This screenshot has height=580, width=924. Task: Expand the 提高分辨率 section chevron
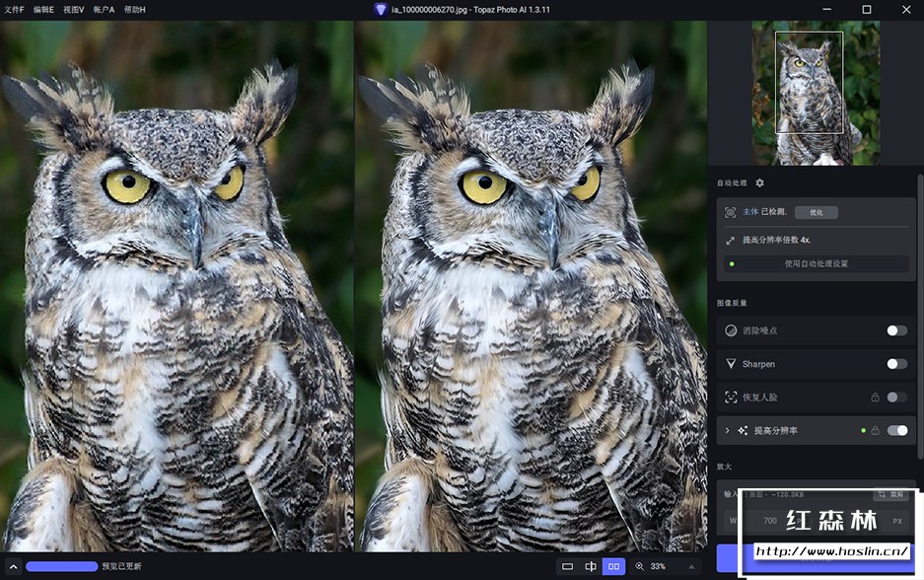tap(727, 430)
